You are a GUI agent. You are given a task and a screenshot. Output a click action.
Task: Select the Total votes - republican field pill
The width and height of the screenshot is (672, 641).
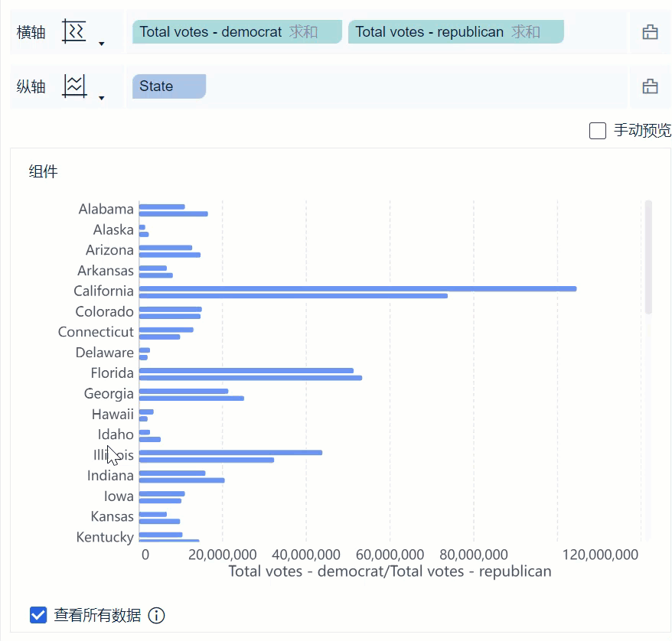tap(455, 32)
